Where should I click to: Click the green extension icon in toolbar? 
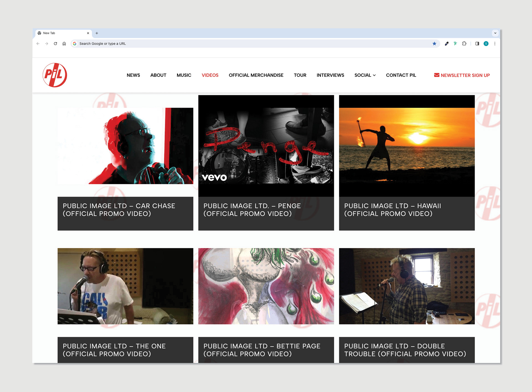(455, 44)
